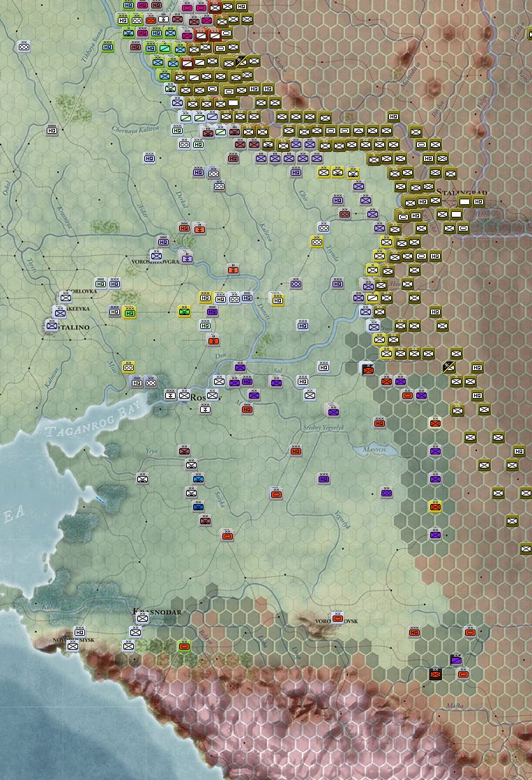The width and height of the screenshot is (532, 780).
Task: Select the orange HQ counter north of Voroshilovgrad
Action: point(185,228)
